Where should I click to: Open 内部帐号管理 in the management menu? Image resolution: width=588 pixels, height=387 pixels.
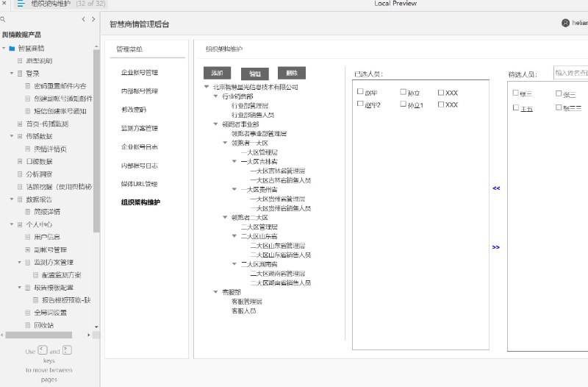(140, 90)
